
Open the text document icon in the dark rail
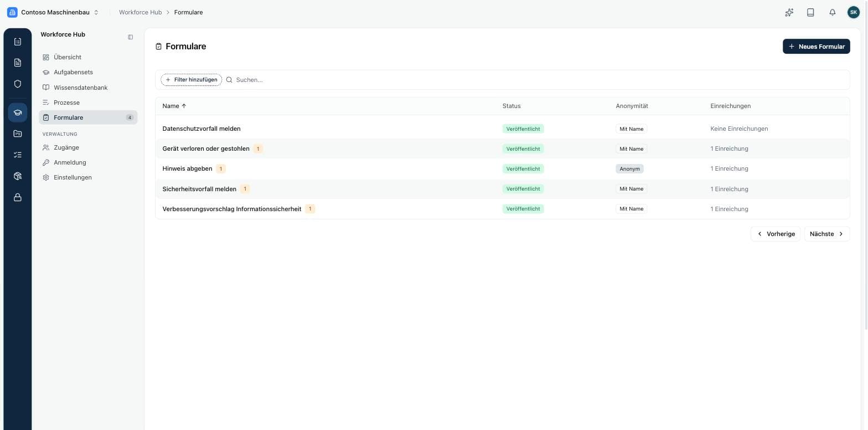click(17, 63)
